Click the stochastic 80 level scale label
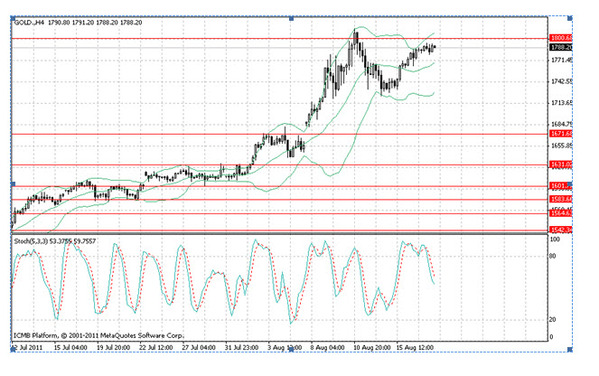Screen dimensions: 599x376 [552, 256]
